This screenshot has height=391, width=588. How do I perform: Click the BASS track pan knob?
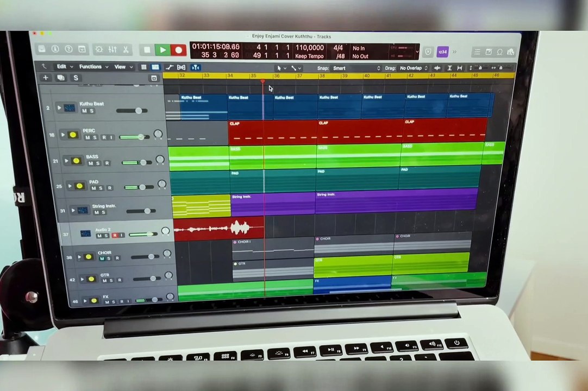click(x=160, y=159)
